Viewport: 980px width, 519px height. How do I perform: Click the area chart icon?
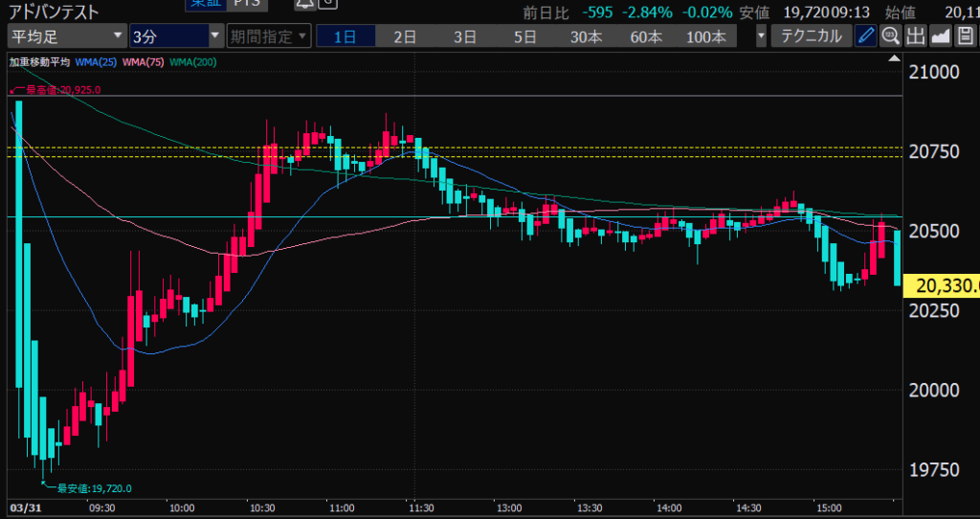pyautogui.click(x=940, y=36)
